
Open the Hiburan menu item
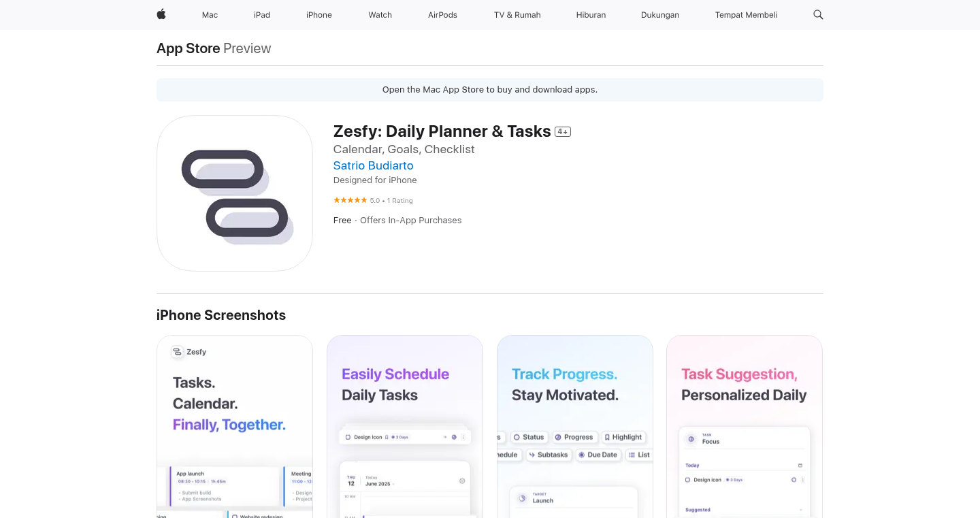pyautogui.click(x=591, y=15)
